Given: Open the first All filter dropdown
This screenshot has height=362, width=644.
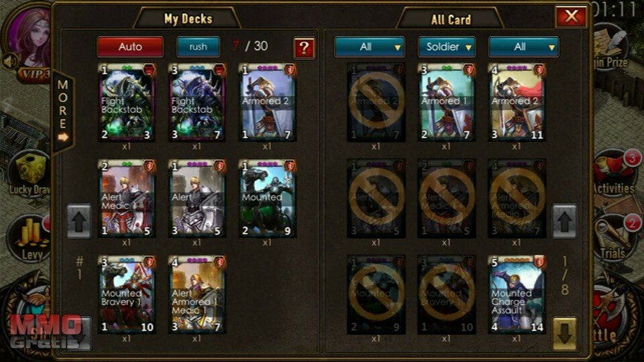Looking at the screenshot, I should point(369,47).
